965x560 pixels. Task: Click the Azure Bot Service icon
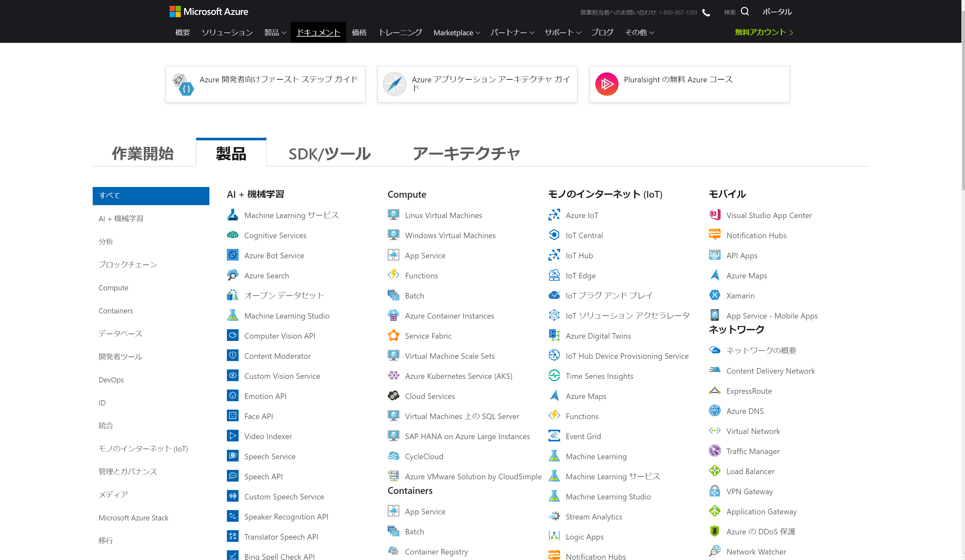(x=232, y=255)
